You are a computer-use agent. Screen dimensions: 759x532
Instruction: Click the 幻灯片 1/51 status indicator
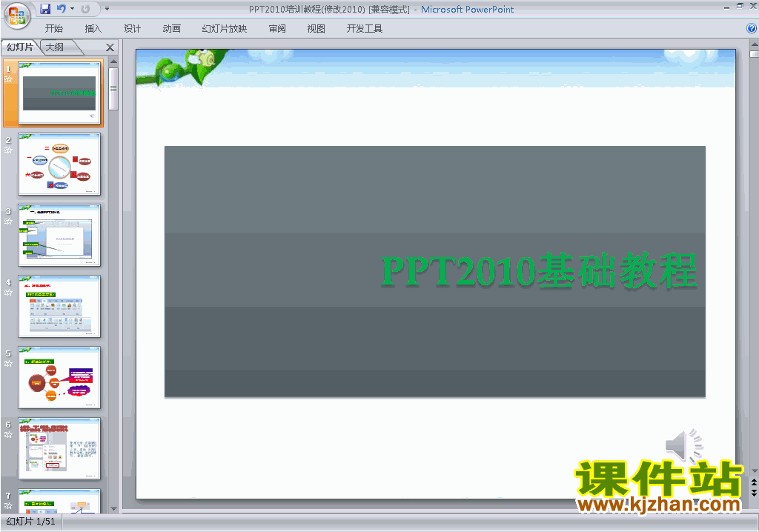31,522
